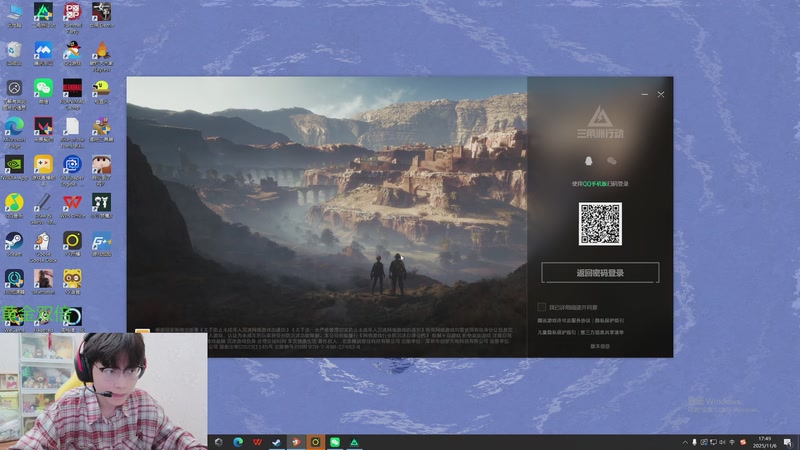
Task: Click volume speaker icon in system tray
Action: [x=722, y=442]
